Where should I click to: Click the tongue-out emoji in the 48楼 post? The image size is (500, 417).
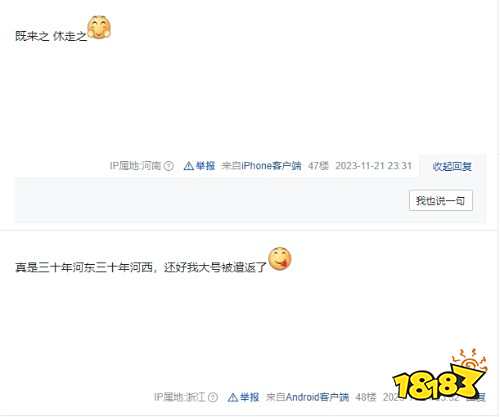click(280, 259)
